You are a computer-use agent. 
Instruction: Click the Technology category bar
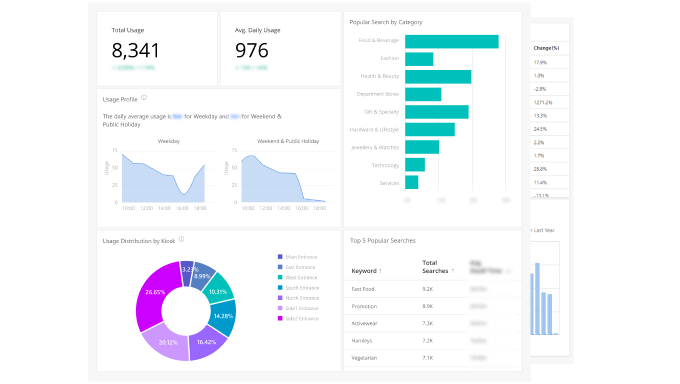click(x=415, y=165)
